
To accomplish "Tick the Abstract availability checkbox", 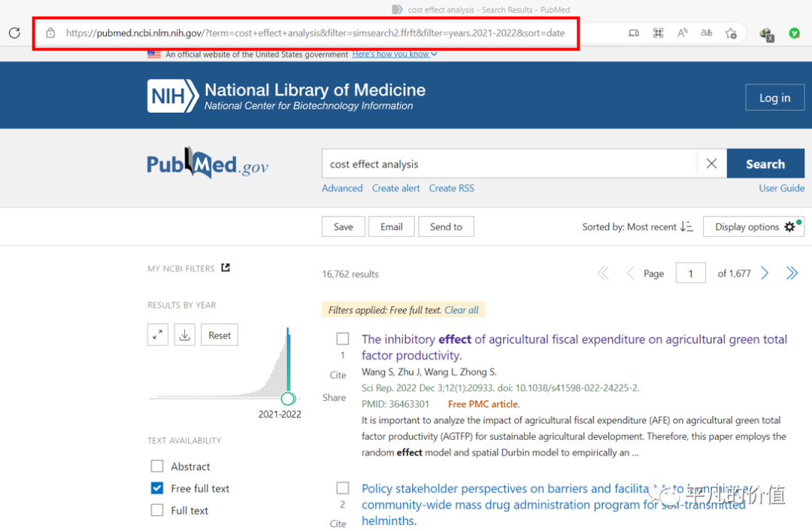I will [x=157, y=466].
